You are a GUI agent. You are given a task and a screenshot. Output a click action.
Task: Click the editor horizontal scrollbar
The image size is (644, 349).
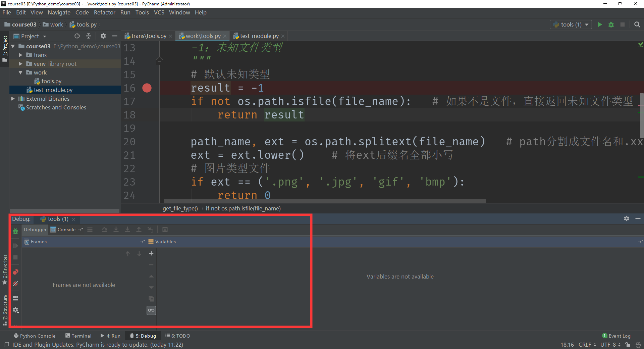click(x=325, y=201)
